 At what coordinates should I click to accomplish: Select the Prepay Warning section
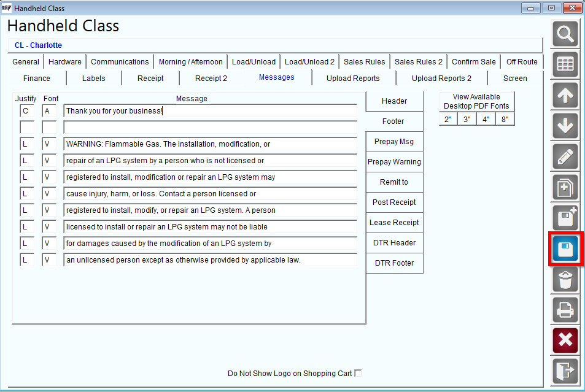394,162
